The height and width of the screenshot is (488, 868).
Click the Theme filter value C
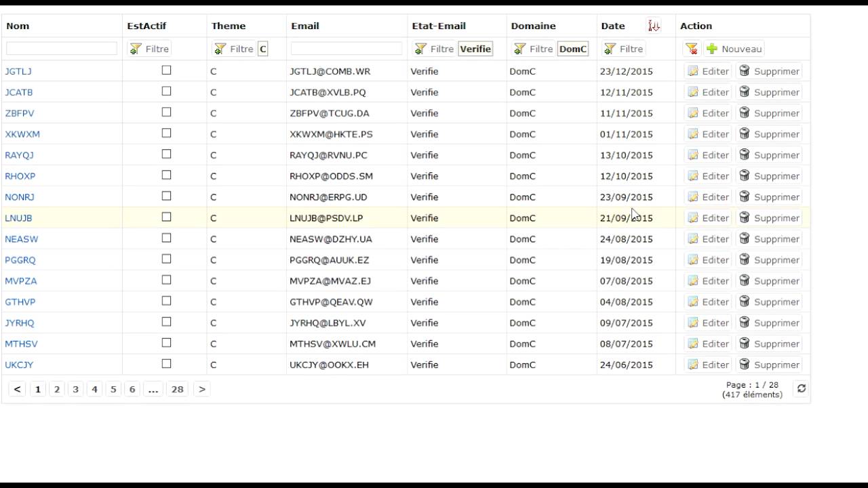pos(263,49)
